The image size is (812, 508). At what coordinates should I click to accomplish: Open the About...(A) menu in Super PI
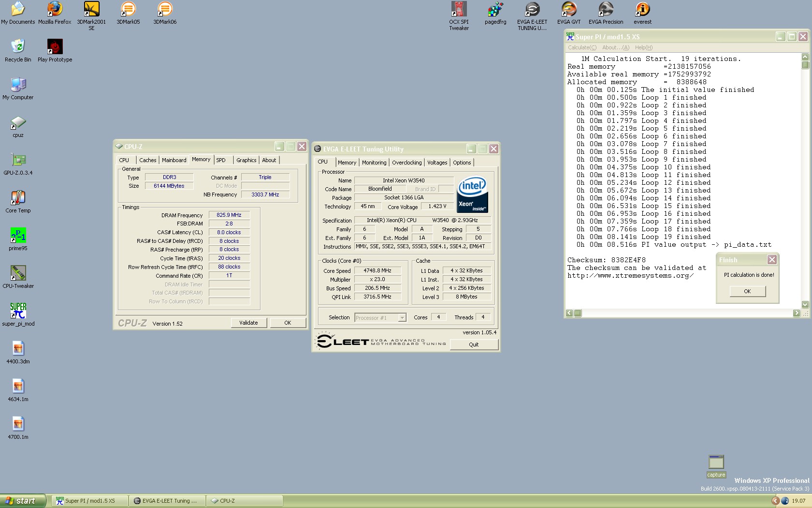click(616, 47)
